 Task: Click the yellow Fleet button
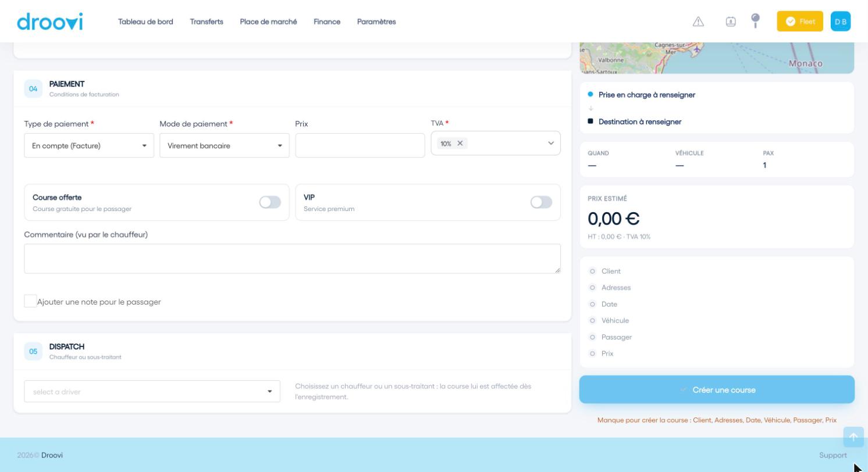click(x=800, y=22)
